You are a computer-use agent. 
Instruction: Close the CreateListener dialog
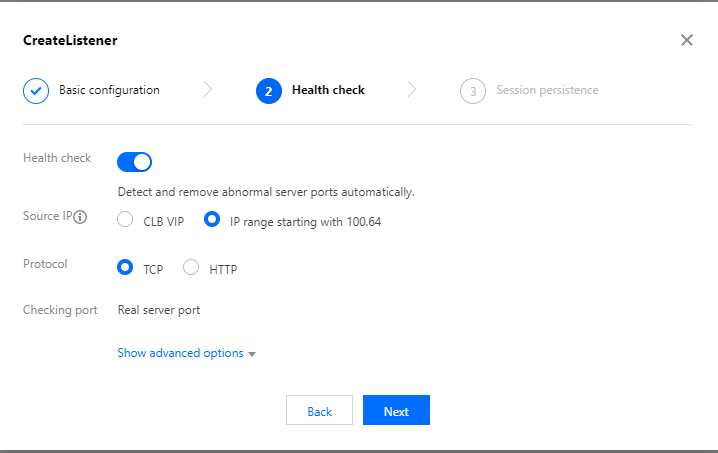click(x=687, y=40)
